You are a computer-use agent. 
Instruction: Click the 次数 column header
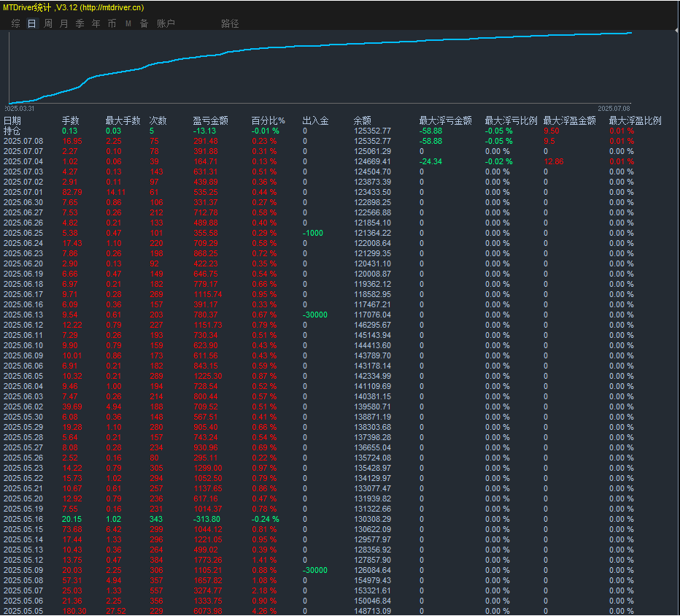click(158, 120)
